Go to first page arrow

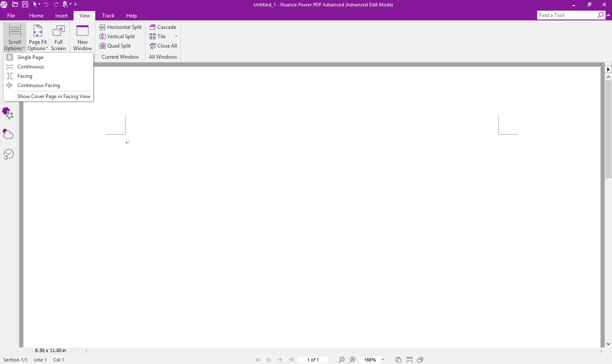click(x=258, y=360)
